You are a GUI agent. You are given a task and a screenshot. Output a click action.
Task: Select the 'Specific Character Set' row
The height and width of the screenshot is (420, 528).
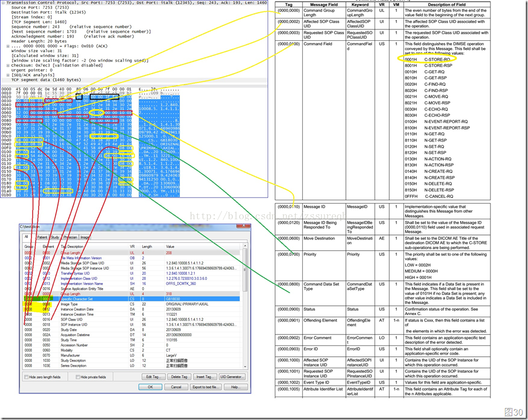click(132, 299)
